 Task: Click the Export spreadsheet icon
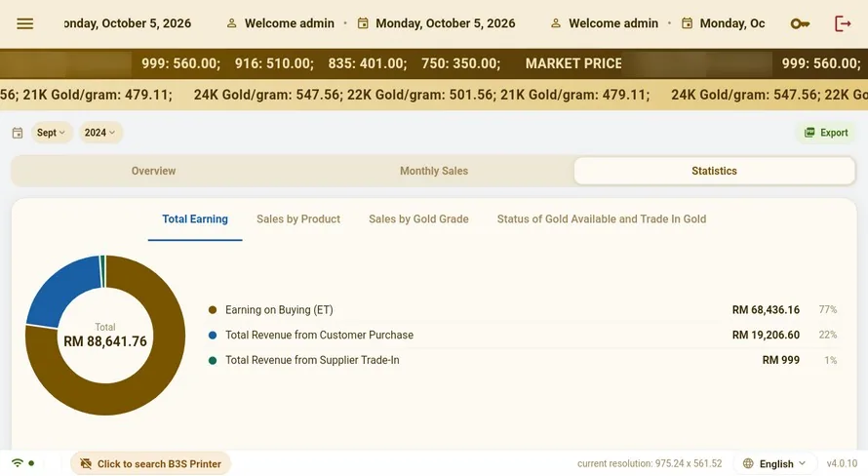[809, 133]
